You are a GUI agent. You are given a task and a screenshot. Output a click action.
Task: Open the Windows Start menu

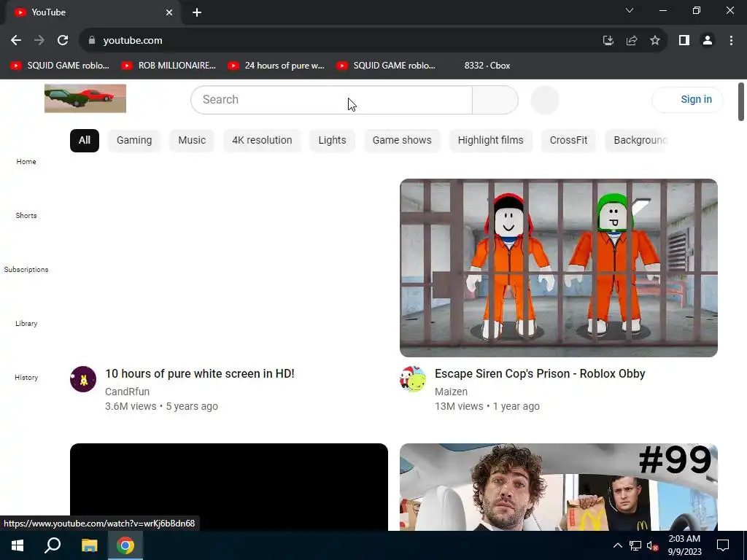pos(18,545)
